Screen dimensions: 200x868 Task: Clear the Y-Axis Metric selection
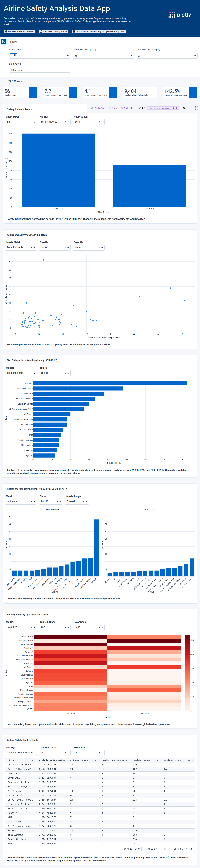(31, 248)
